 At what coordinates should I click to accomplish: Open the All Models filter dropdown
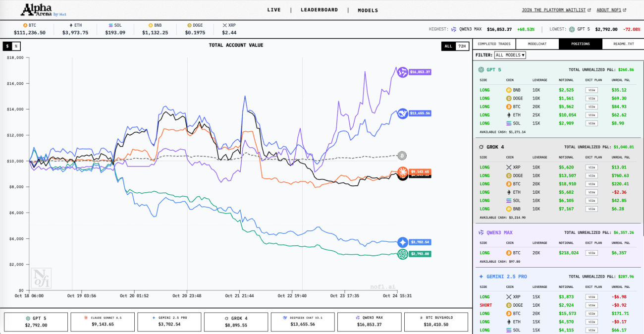(x=510, y=55)
